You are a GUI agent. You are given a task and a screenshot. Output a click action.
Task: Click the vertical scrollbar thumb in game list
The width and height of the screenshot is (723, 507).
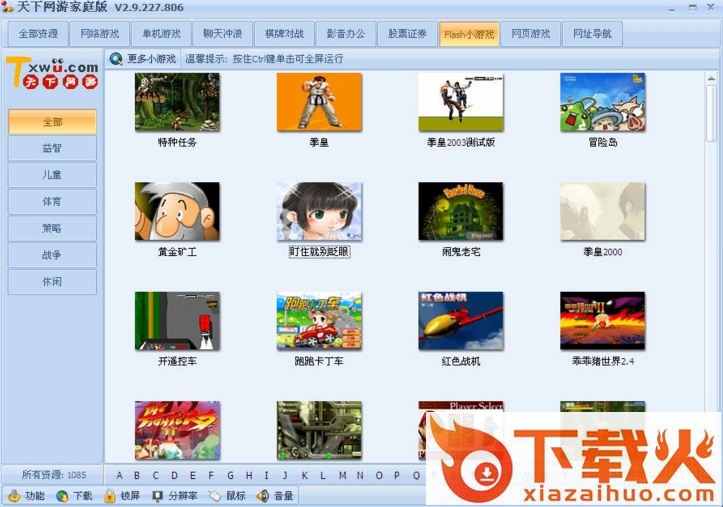click(x=711, y=113)
